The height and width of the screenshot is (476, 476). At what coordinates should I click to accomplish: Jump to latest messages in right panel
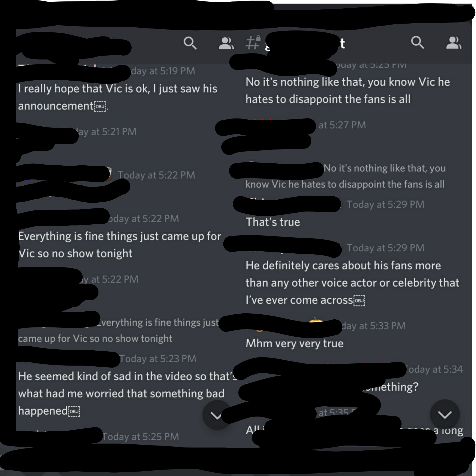[x=445, y=415]
